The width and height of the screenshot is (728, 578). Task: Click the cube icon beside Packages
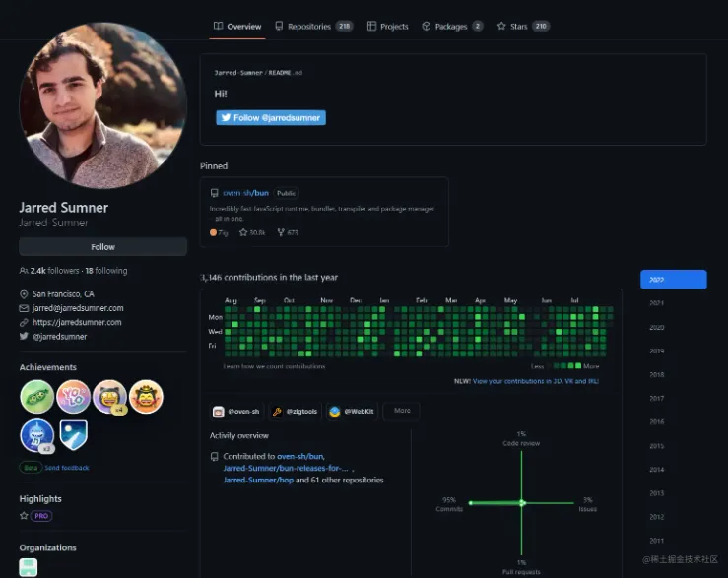(427, 26)
